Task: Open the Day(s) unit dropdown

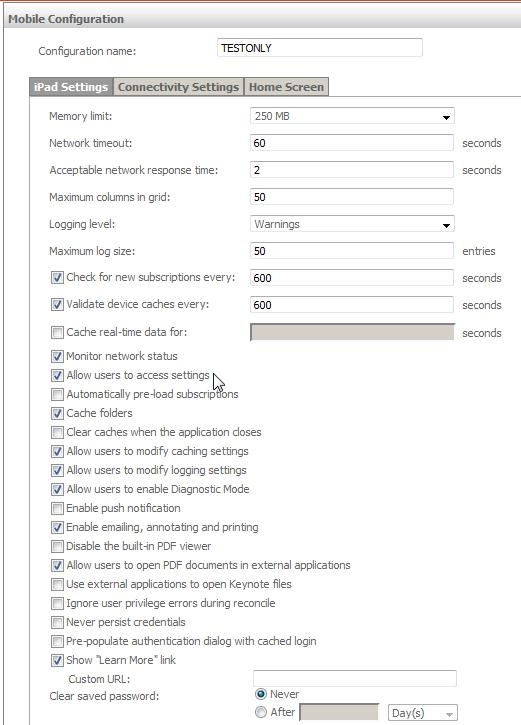Action: pyautogui.click(x=423, y=713)
